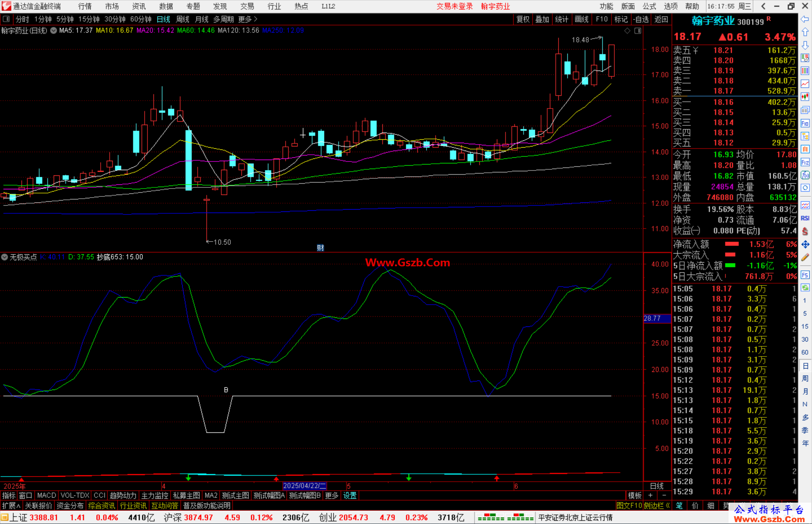Click the red S icon in the sidebar

tap(805, 231)
